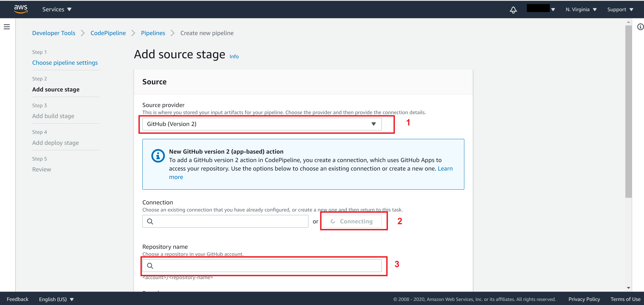The width and height of the screenshot is (644, 305).
Task: Click the Connecting button
Action: (x=352, y=221)
